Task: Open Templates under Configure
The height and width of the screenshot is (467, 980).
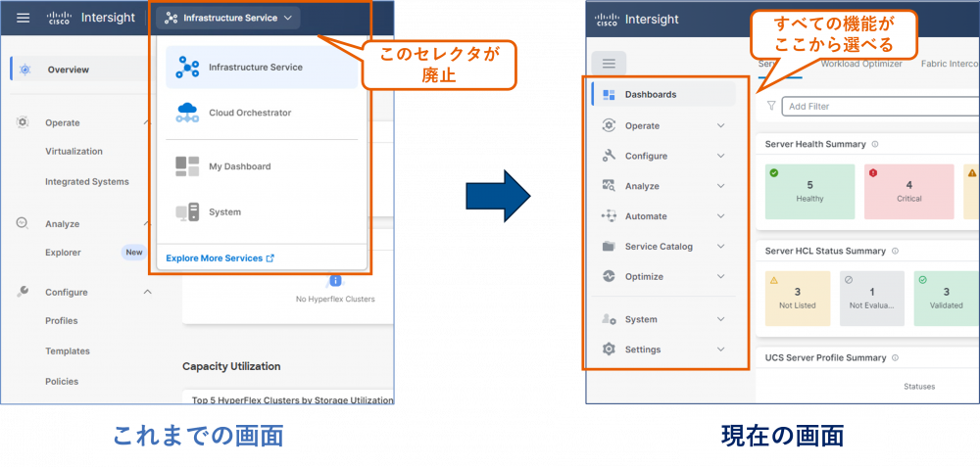Action: point(68,350)
